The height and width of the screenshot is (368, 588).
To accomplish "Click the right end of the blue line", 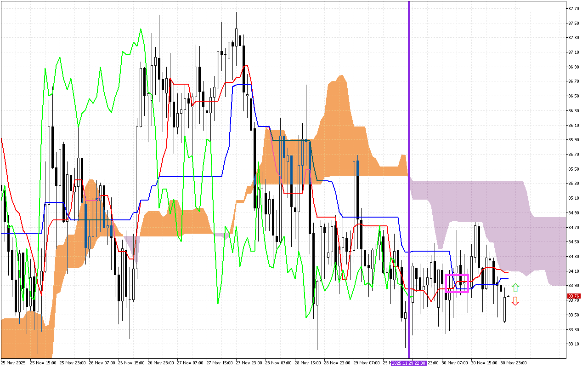I will (508, 278).
